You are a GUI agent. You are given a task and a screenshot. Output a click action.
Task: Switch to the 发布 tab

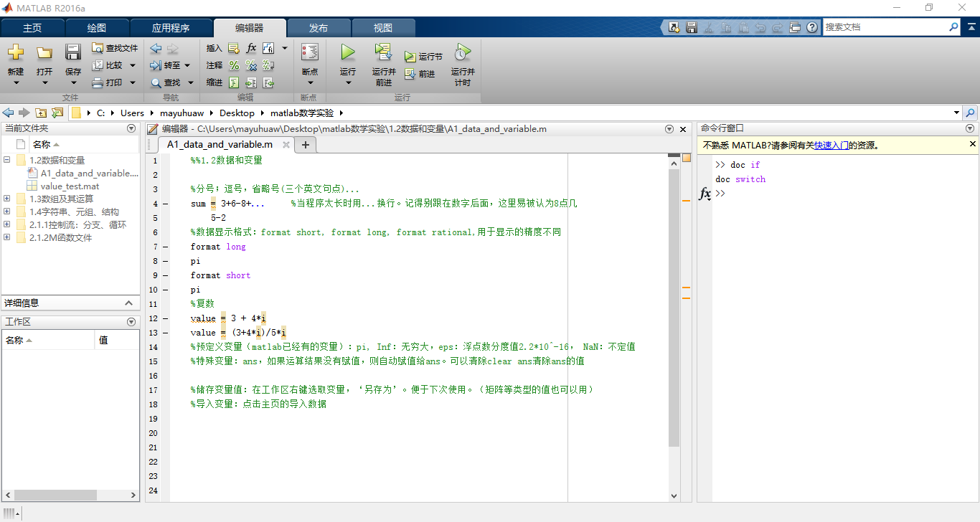(319, 28)
